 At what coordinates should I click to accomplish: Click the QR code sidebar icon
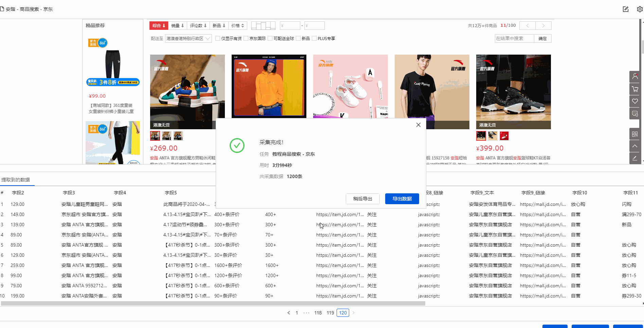pos(635,134)
